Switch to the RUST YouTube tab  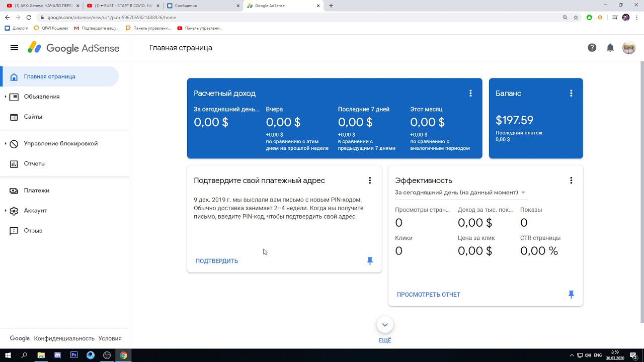(x=122, y=6)
